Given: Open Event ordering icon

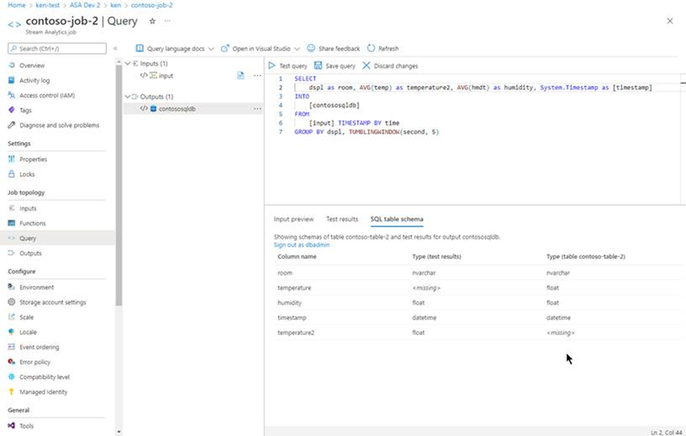Looking at the screenshot, I should click(11, 347).
